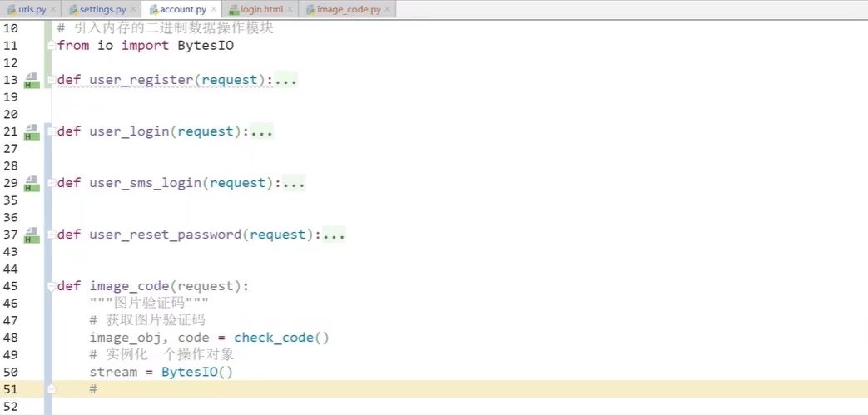Click the user_sms_login function name

coord(145,183)
